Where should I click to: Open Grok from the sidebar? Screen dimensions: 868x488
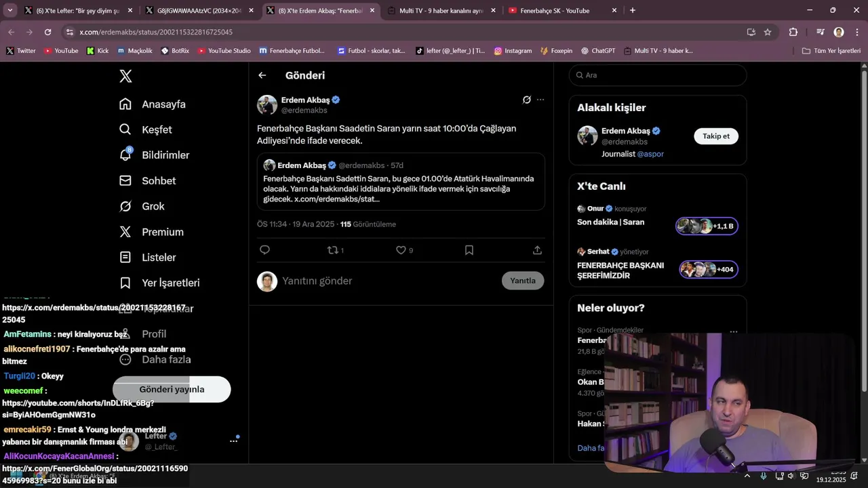click(x=142, y=206)
